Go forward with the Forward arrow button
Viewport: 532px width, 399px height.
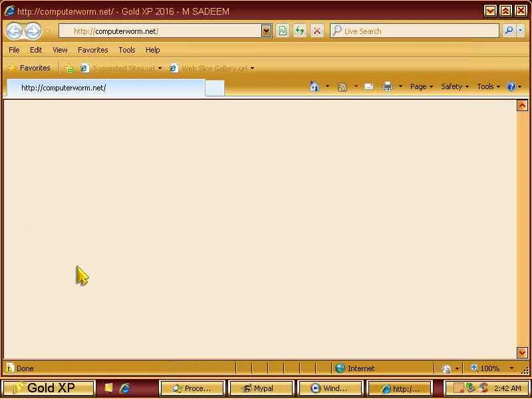pos(33,31)
